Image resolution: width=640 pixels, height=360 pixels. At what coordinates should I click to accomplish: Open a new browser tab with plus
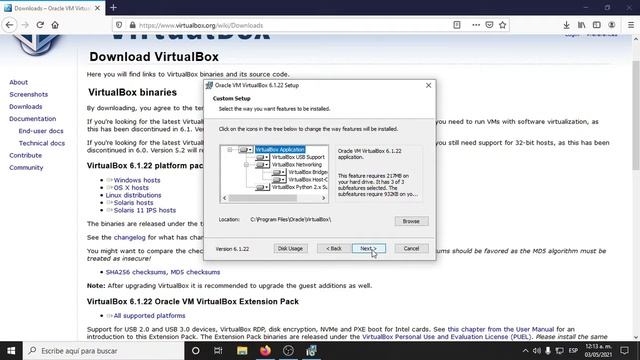[113, 8]
